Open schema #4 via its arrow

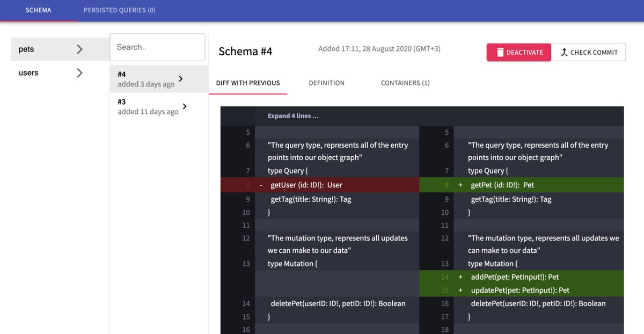pyautogui.click(x=180, y=79)
